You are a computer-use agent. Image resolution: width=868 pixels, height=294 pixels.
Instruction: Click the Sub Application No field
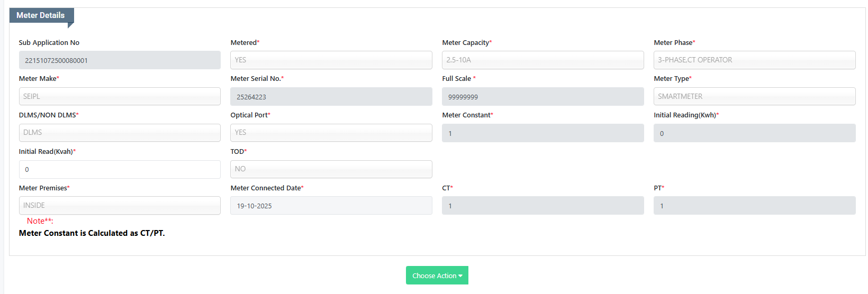120,60
